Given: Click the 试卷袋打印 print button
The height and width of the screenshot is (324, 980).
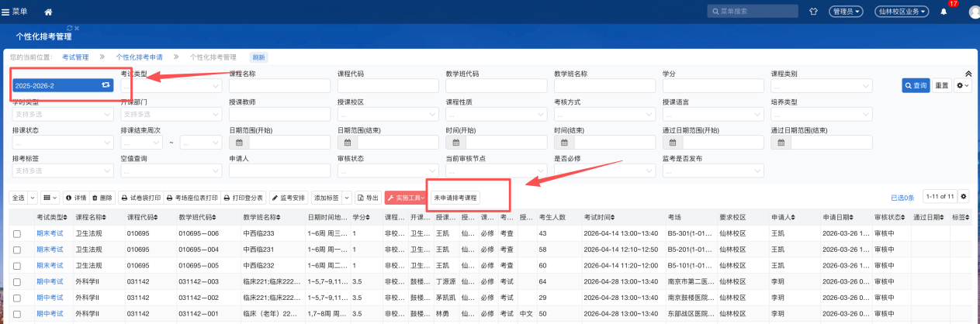Looking at the screenshot, I should tap(141, 198).
